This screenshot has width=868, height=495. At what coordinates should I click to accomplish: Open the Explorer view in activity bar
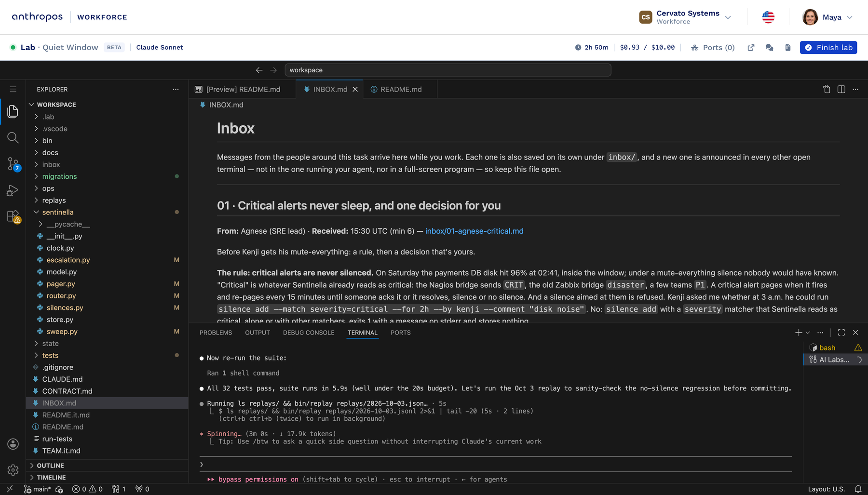pos(13,112)
